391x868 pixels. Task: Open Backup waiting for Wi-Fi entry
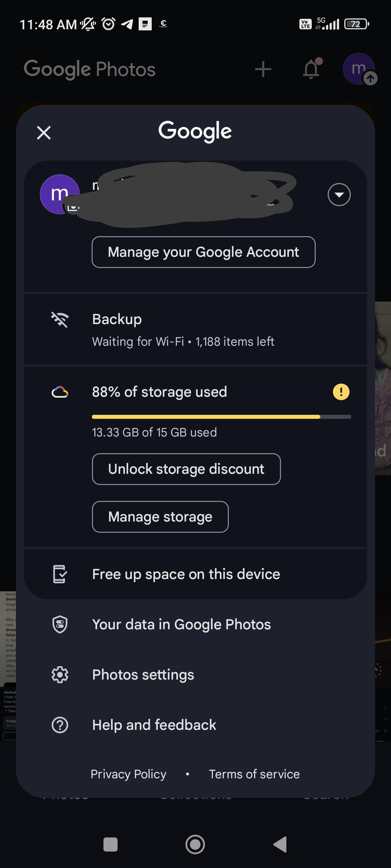click(183, 329)
